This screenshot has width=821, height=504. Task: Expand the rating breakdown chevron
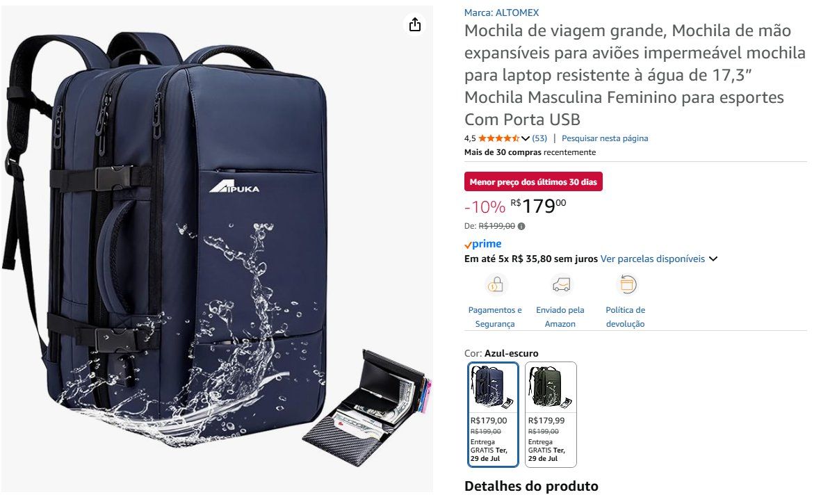(x=526, y=138)
